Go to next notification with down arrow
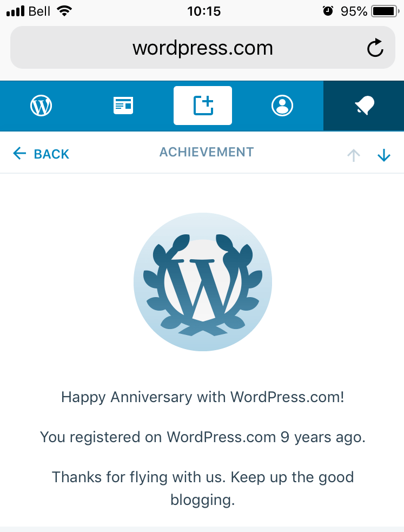This screenshot has height=532, width=404. point(384,155)
